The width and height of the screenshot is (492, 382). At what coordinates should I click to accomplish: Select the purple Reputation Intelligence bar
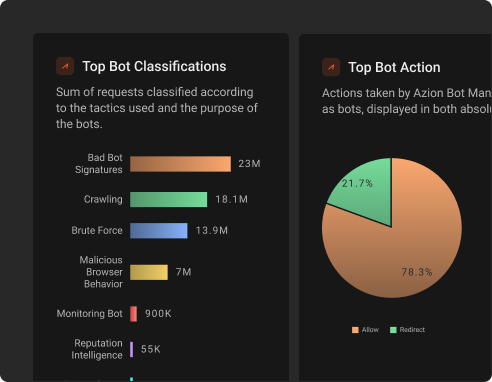click(132, 349)
